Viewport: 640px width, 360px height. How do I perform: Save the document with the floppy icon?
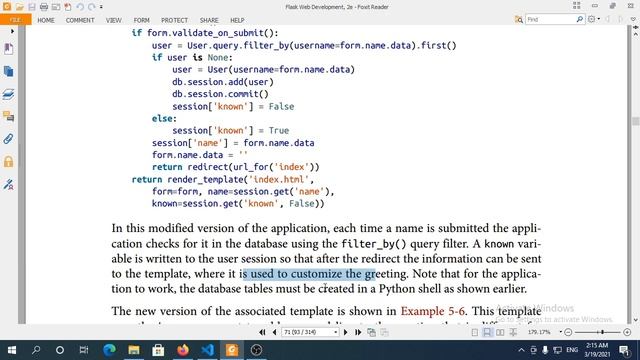click(x=32, y=7)
